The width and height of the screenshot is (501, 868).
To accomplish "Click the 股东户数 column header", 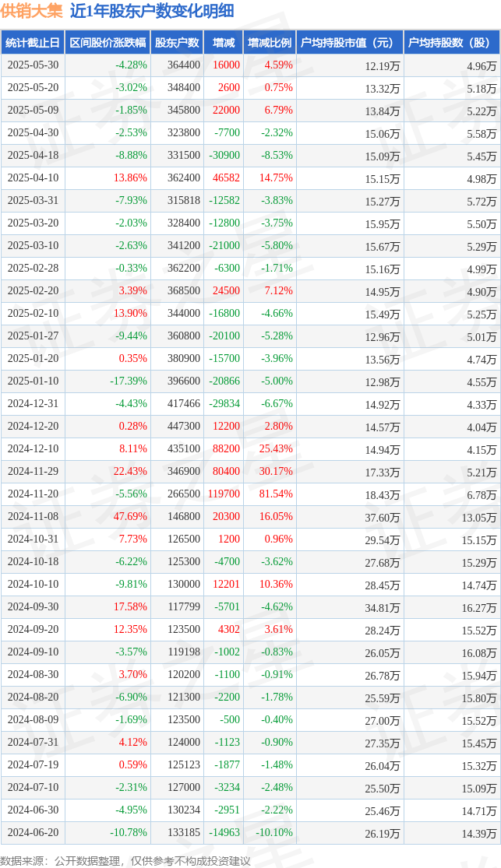I will click(178, 43).
